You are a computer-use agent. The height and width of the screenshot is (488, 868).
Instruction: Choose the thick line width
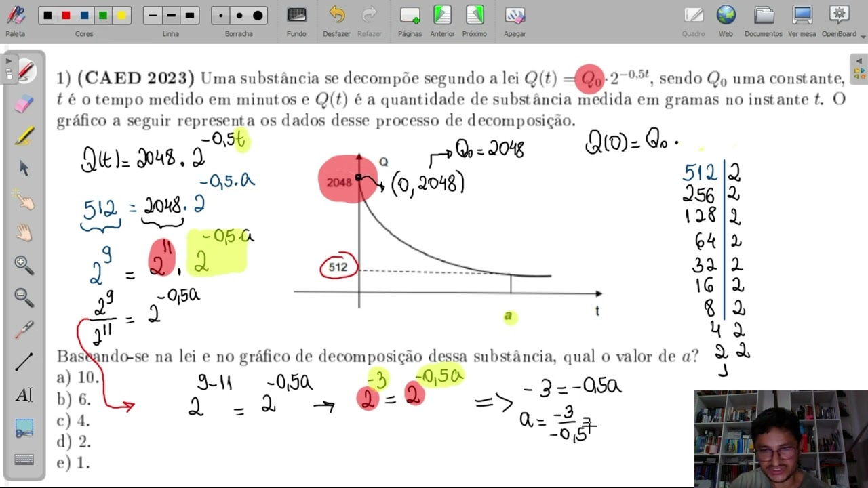click(189, 15)
